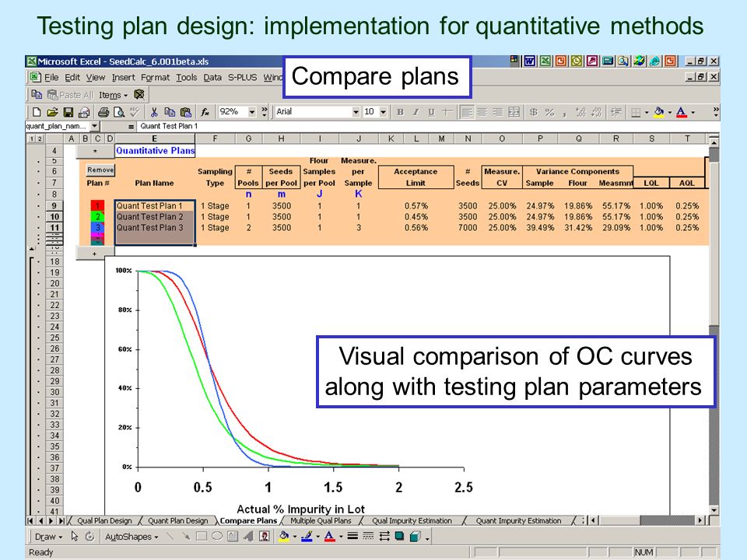Open the Draw menu dropdown
Image resolution: width=747 pixels, height=560 pixels.
pyautogui.click(x=48, y=537)
